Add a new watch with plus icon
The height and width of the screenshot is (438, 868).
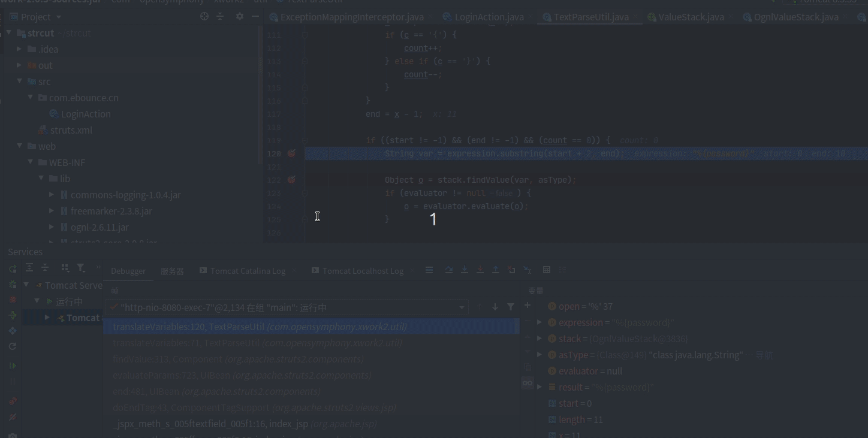coord(528,306)
